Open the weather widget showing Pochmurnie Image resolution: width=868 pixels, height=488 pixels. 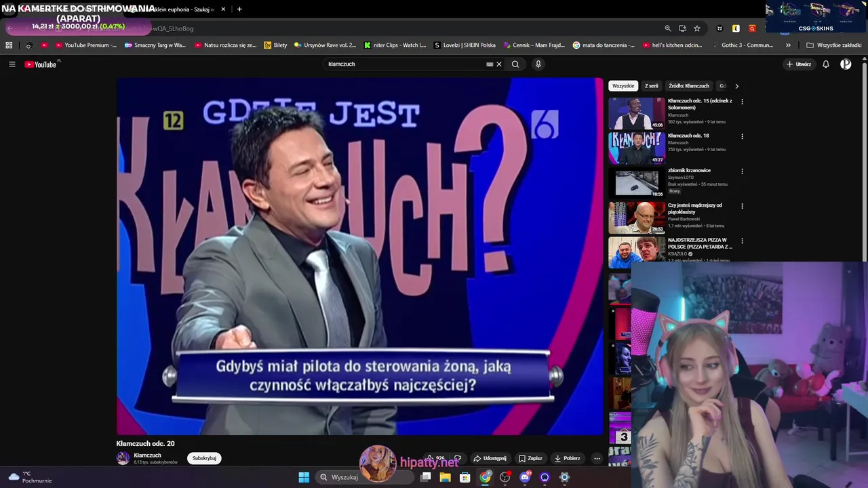[30, 477]
